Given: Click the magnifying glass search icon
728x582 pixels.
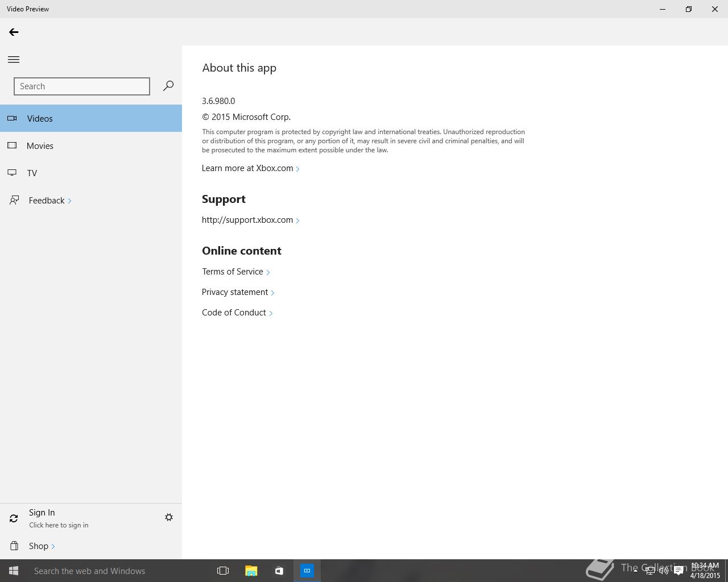Looking at the screenshot, I should click(168, 86).
